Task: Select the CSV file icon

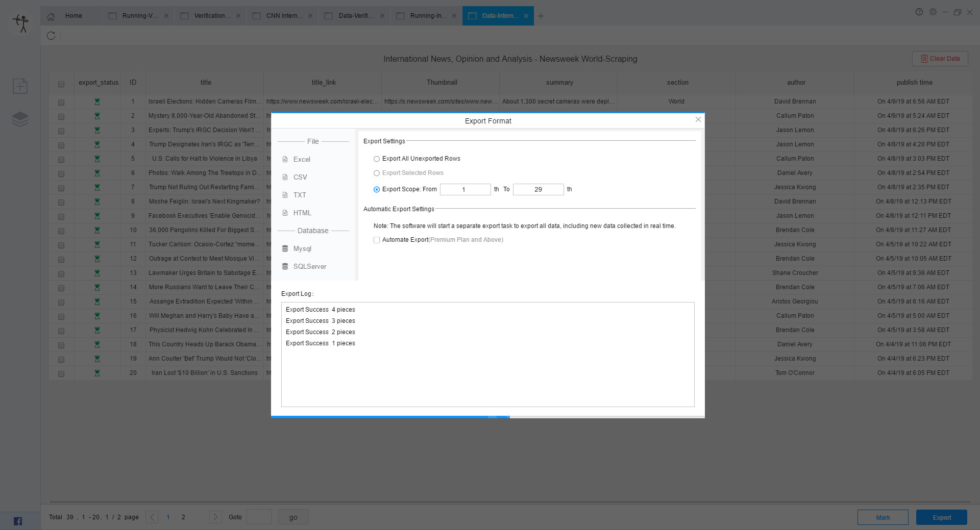Action: pyautogui.click(x=285, y=178)
